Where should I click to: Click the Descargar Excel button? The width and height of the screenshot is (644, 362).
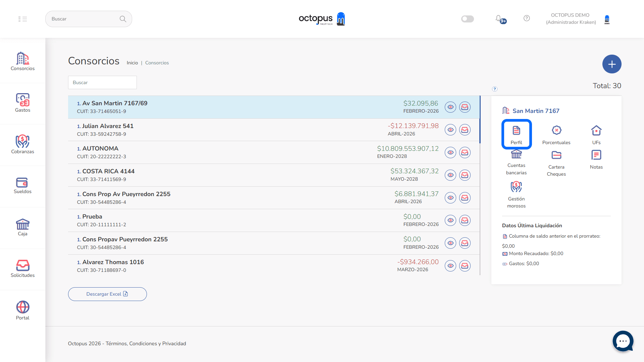pyautogui.click(x=107, y=294)
